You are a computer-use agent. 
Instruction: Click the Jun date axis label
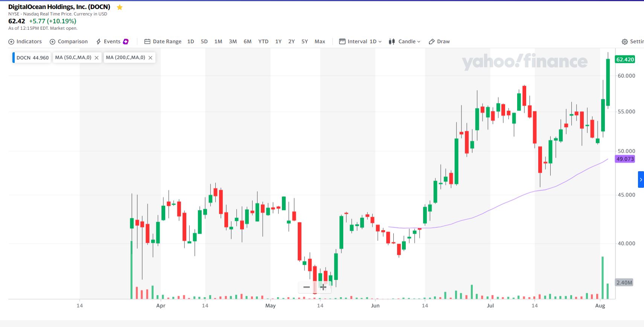(375, 306)
